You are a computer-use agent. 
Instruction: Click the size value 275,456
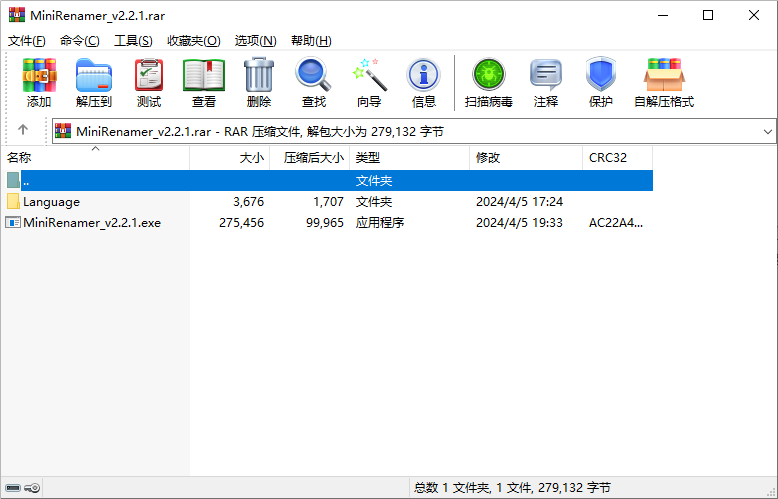242,223
